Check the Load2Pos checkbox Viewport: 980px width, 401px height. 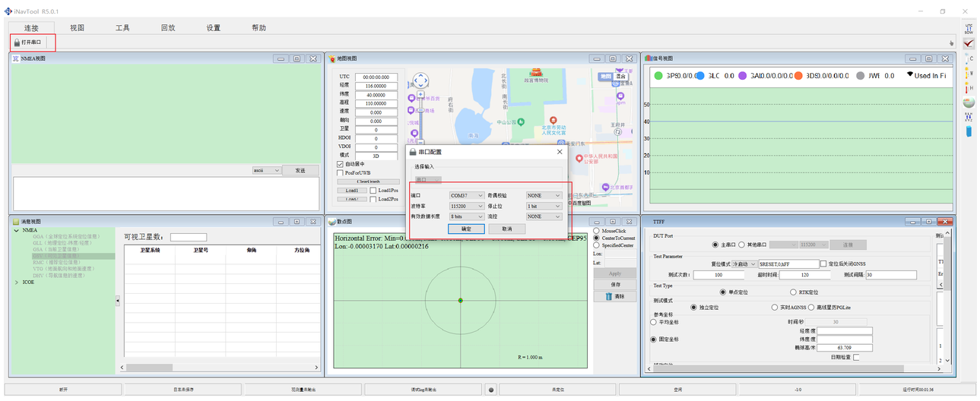pos(373,200)
